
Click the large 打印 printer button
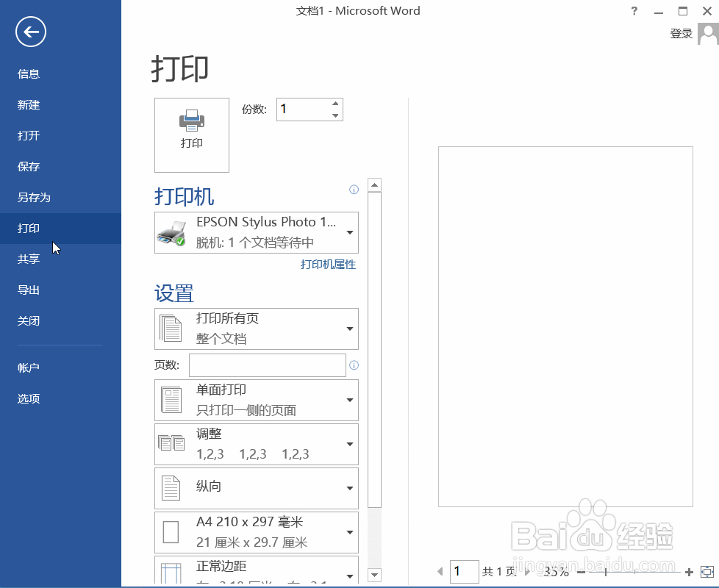pos(192,135)
